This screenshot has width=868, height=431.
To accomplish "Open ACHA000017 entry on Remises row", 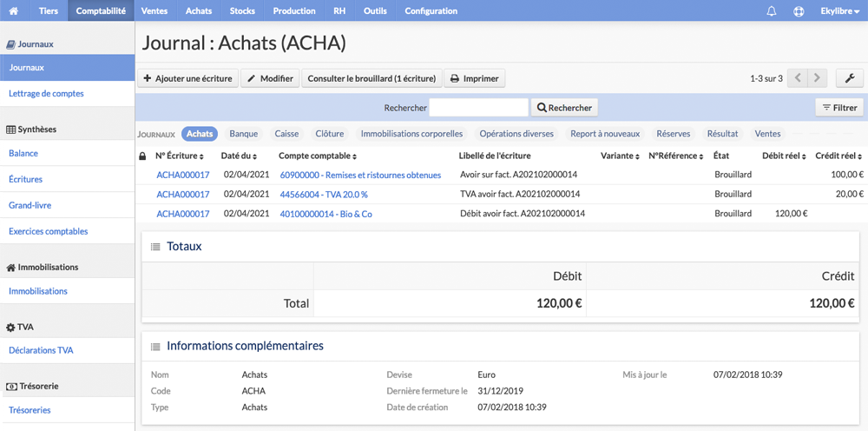I will click(x=183, y=175).
